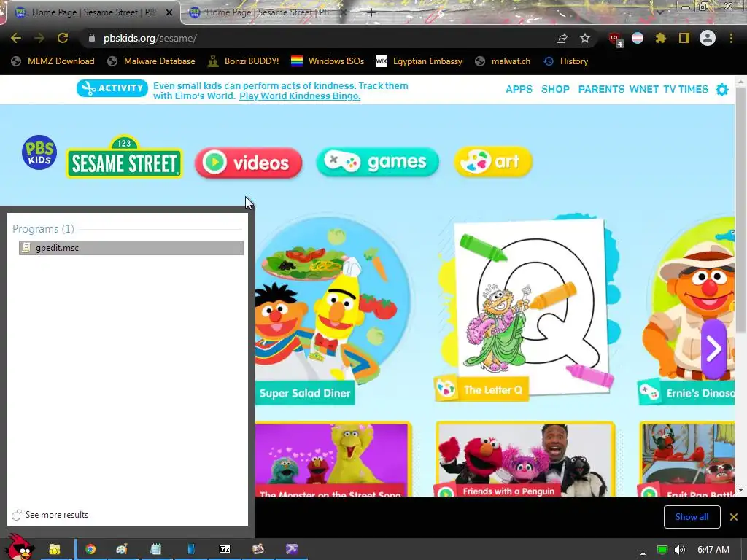747x560 pixels.
Task: Open the purple arrow taskbar icon
Action: [292, 550]
